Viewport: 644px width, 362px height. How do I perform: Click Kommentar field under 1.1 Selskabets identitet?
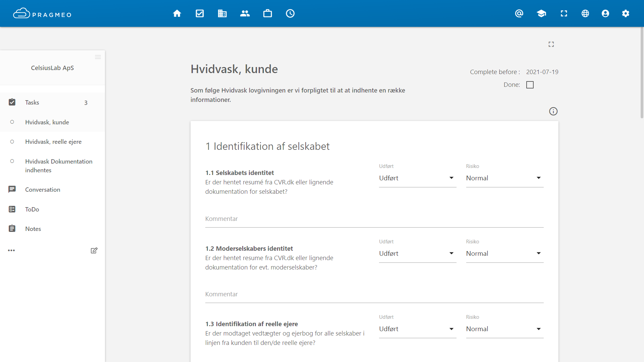tap(374, 219)
